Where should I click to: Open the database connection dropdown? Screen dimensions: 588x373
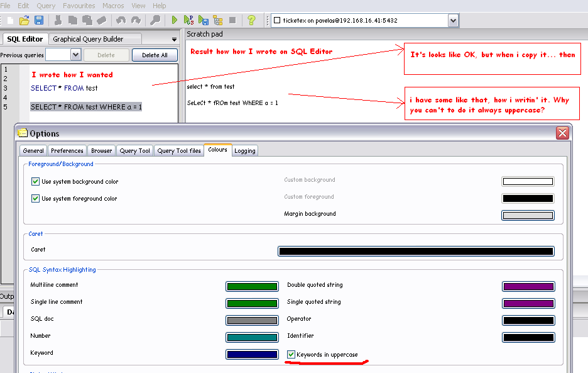click(x=454, y=21)
